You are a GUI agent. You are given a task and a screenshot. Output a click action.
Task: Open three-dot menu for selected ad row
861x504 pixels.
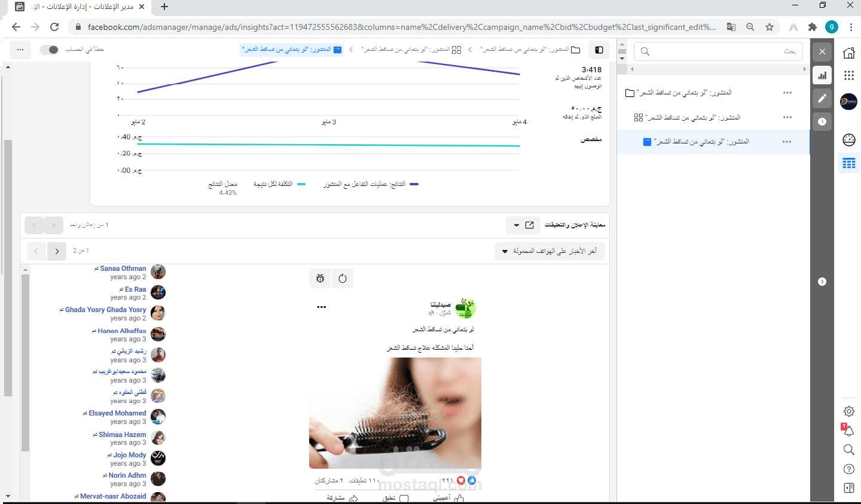[787, 142]
